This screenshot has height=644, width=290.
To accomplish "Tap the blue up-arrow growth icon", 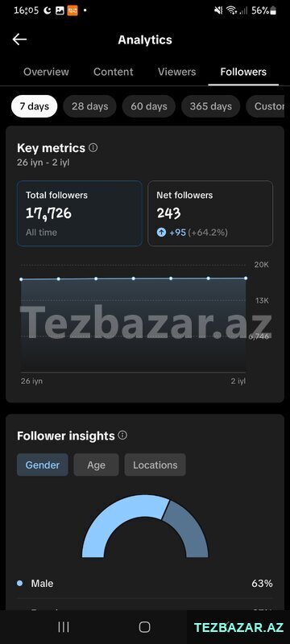I will coord(161,233).
